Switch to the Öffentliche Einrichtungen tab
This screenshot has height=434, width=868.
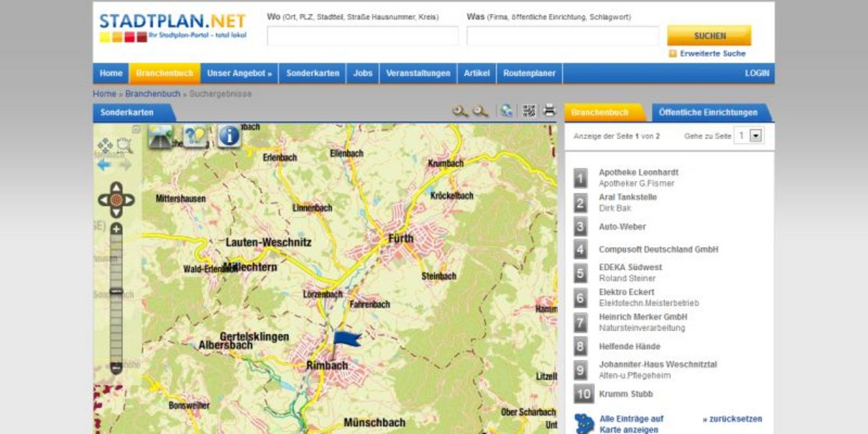point(708,112)
